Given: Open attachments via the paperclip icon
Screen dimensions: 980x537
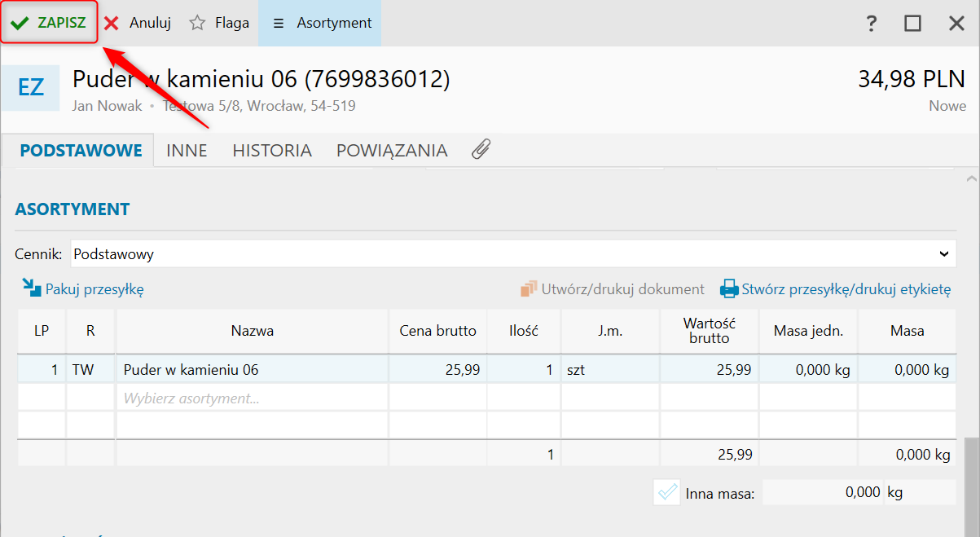Looking at the screenshot, I should (x=481, y=150).
